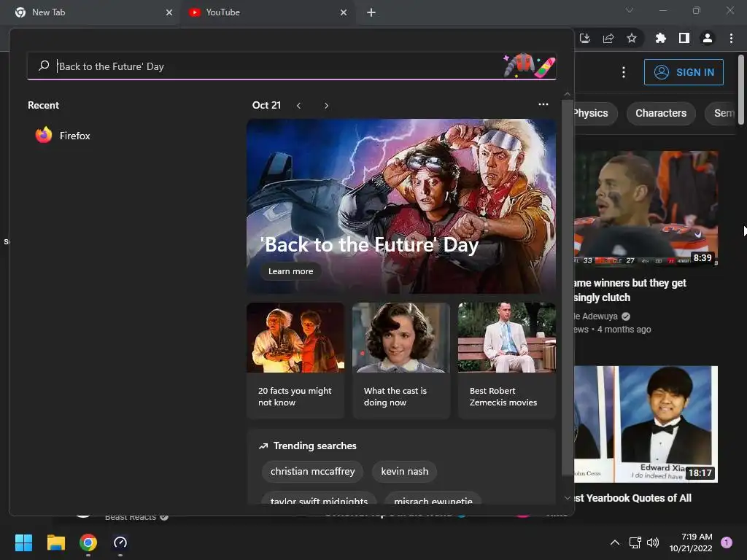Click the speedometer app icon on the taskbar
The height and width of the screenshot is (560, 747).
click(x=120, y=542)
